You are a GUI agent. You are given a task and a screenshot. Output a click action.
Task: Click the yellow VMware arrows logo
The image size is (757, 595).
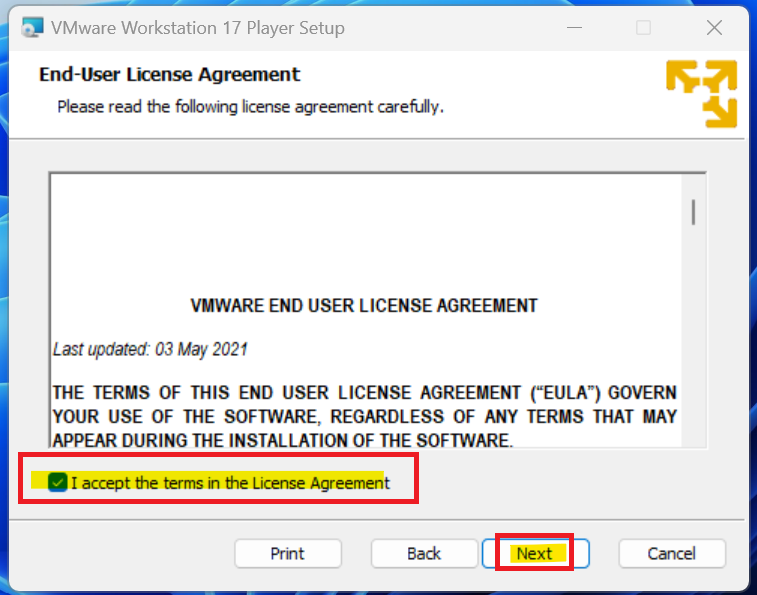[701, 94]
